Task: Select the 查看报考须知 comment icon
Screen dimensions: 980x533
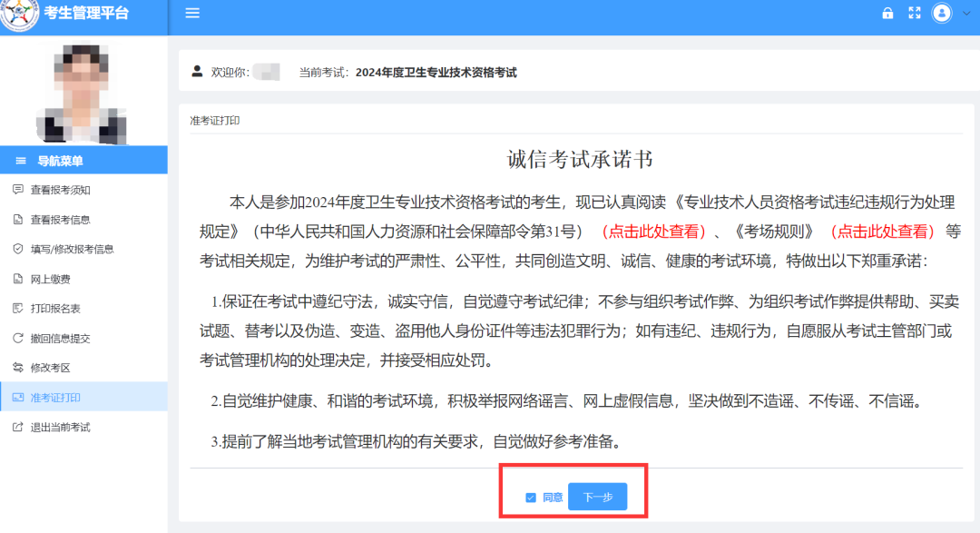Action: coord(20,190)
